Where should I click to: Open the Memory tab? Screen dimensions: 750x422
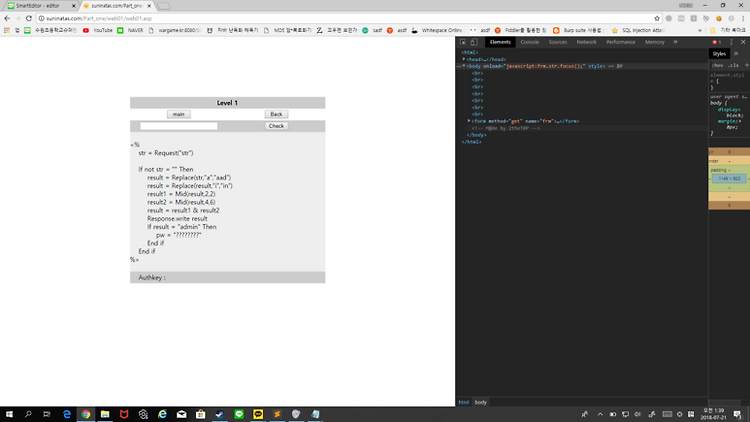(655, 42)
